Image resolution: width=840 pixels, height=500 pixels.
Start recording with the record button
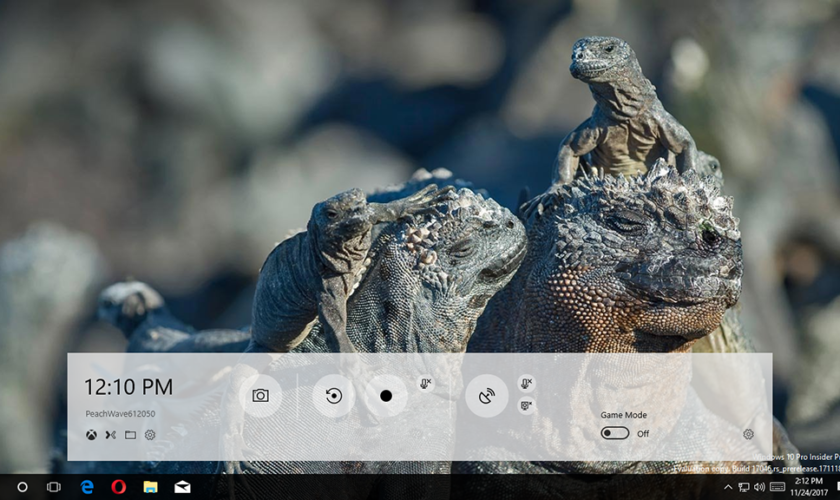(x=386, y=396)
